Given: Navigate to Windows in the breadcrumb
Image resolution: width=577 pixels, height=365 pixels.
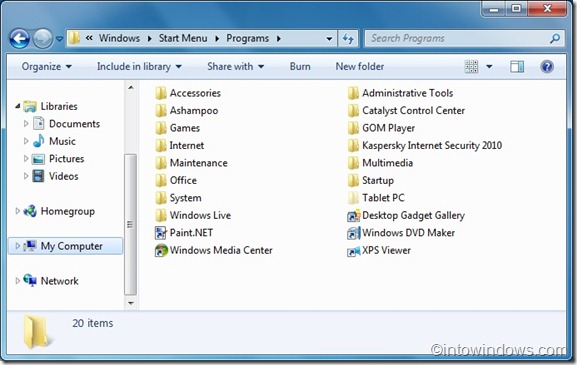Looking at the screenshot, I should point(119,38).
